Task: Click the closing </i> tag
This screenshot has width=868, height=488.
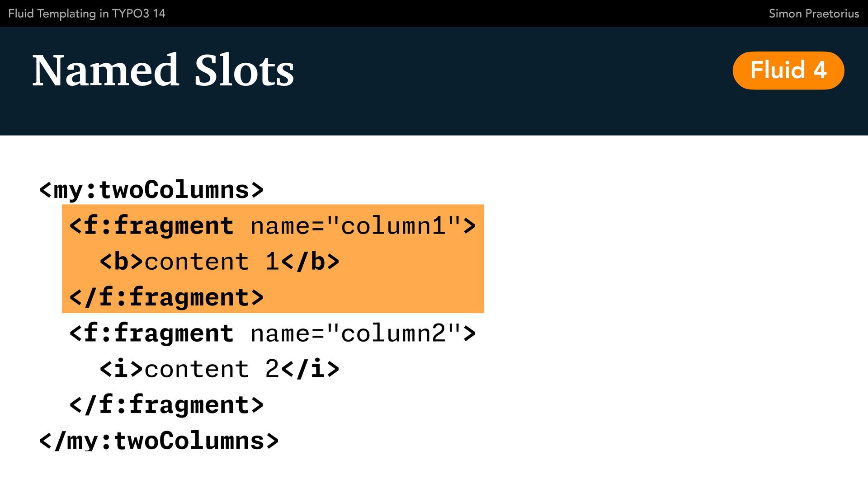Action: click(310, 369)
